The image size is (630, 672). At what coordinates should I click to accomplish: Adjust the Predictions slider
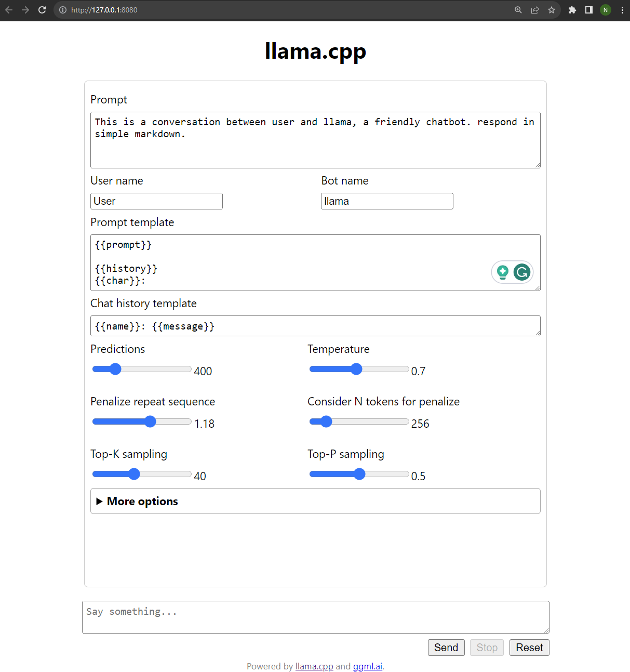point(142,369)
